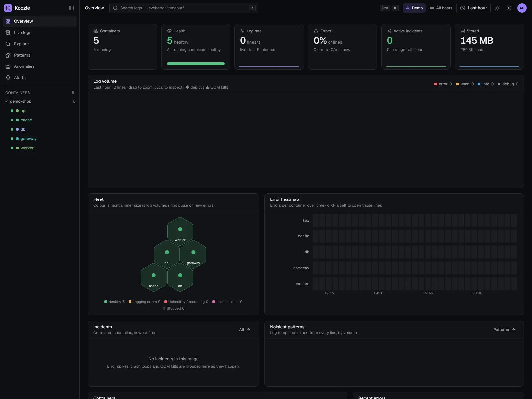Open the All hosts selector
This screenshot has height=399, width=532.
(x=441, y=8)
